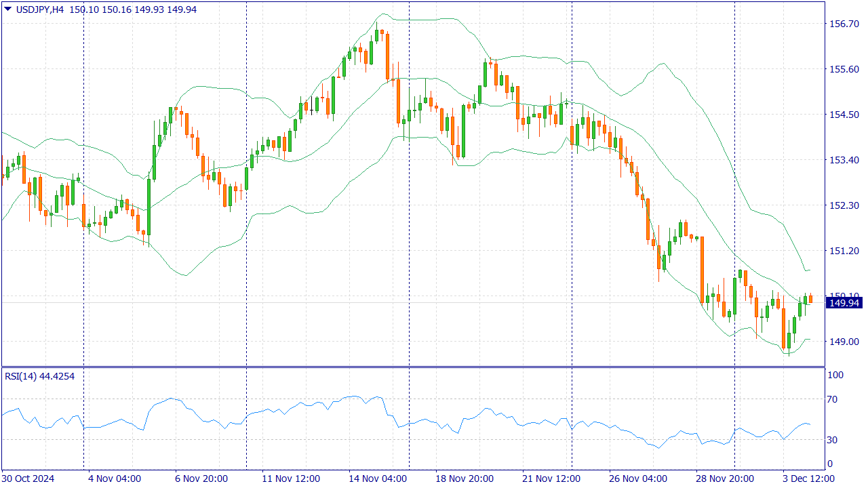The height and width of the screenshot is (488, 868).
Task: Click the 153.40 price scale label
Action: 843,160
